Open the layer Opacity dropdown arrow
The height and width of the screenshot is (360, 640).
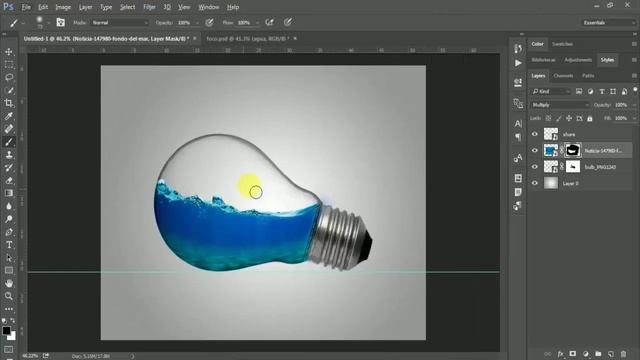click(633, 105)
